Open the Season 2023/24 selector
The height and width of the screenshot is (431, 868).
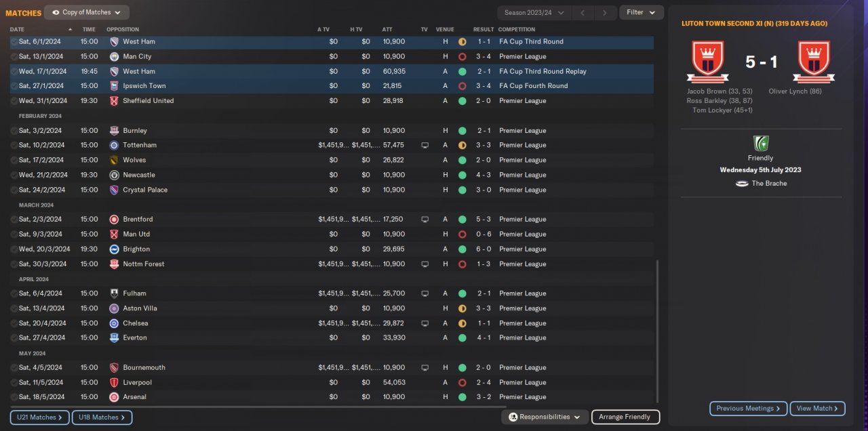click(534, 12)
